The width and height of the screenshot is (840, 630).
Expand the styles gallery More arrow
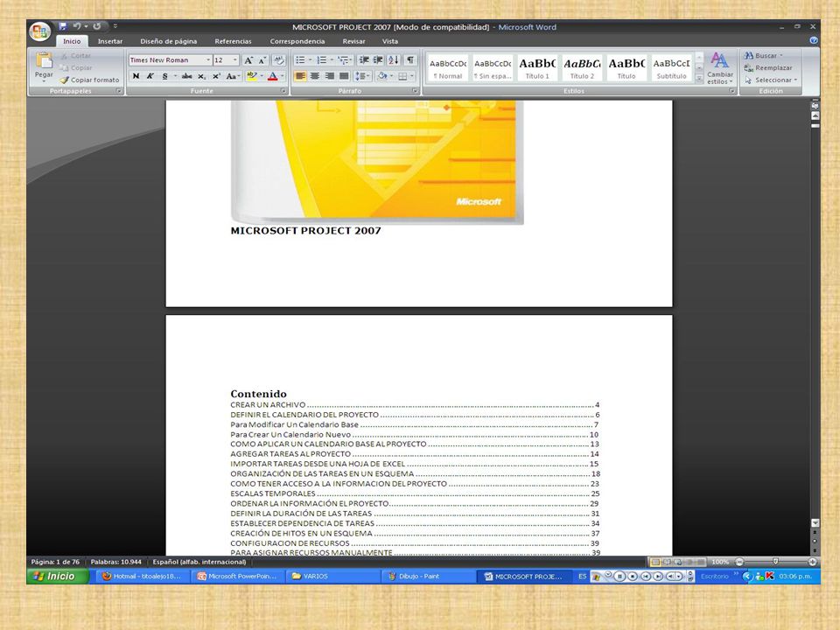click(699, 78)
